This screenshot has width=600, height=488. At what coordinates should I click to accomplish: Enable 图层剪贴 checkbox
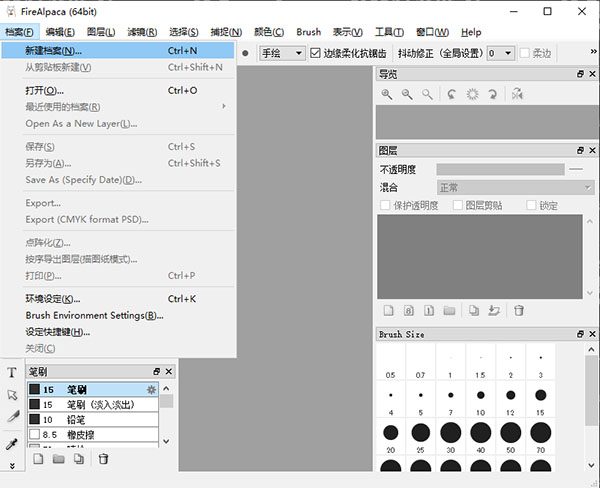[x=456, y=206]
